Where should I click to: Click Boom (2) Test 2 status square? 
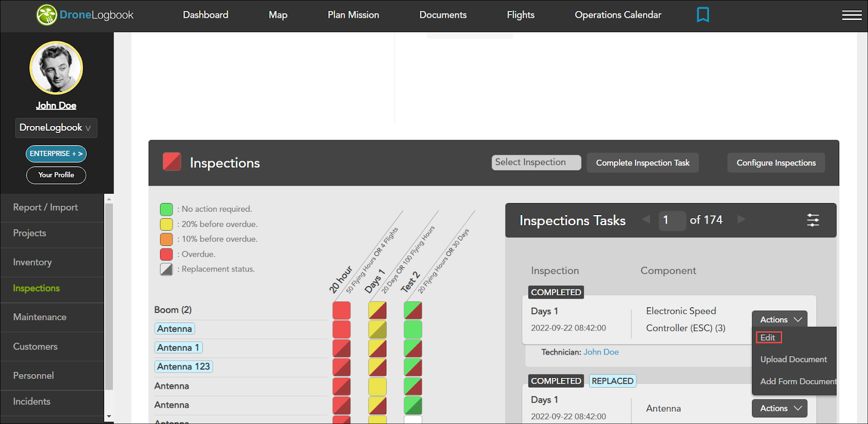coord(413,311)
